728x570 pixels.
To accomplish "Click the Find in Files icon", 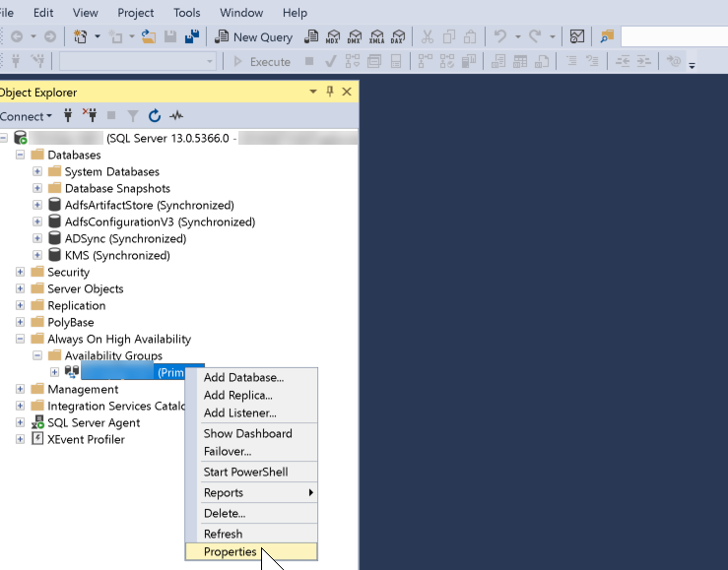I will tap(607, 36).
